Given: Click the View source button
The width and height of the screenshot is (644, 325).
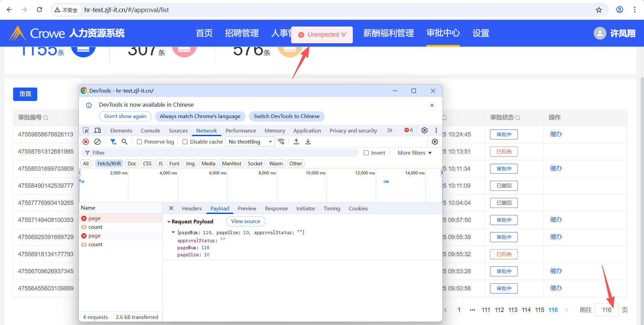Looking at the screenshot, I should (x=246, y=221).
